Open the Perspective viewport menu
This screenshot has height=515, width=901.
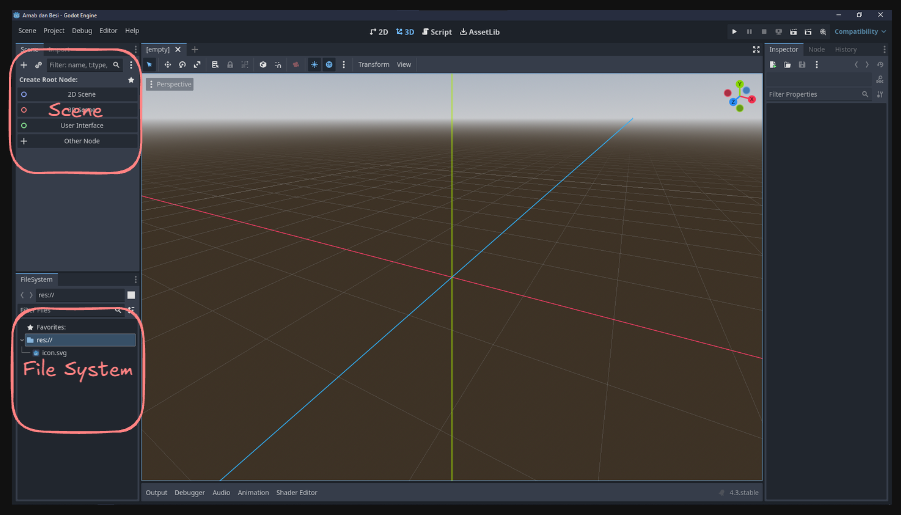170,84
